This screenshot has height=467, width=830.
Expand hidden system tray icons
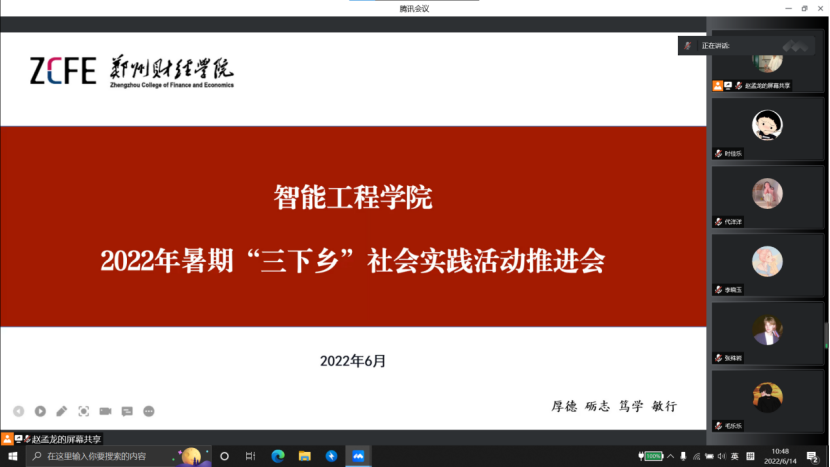click(671, 456)
